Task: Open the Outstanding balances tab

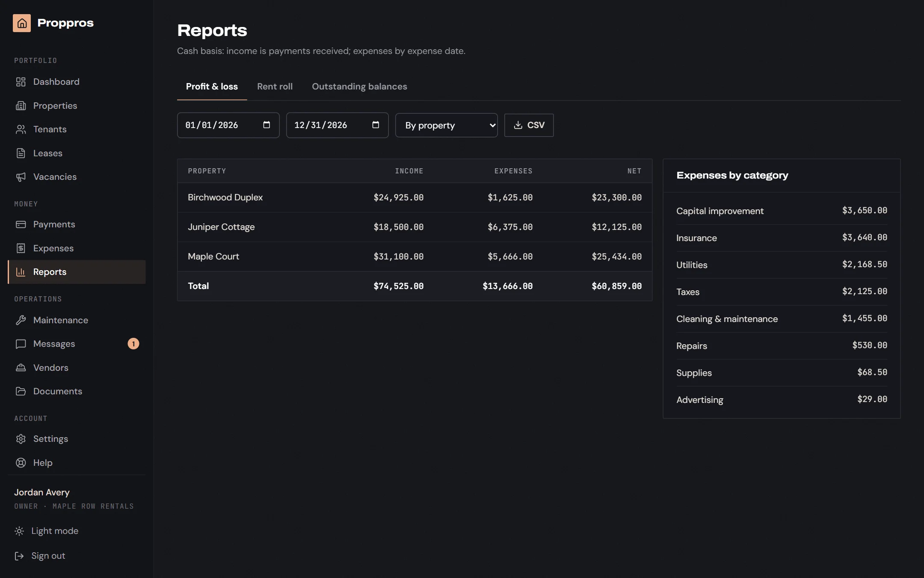Action: (359, 86)
